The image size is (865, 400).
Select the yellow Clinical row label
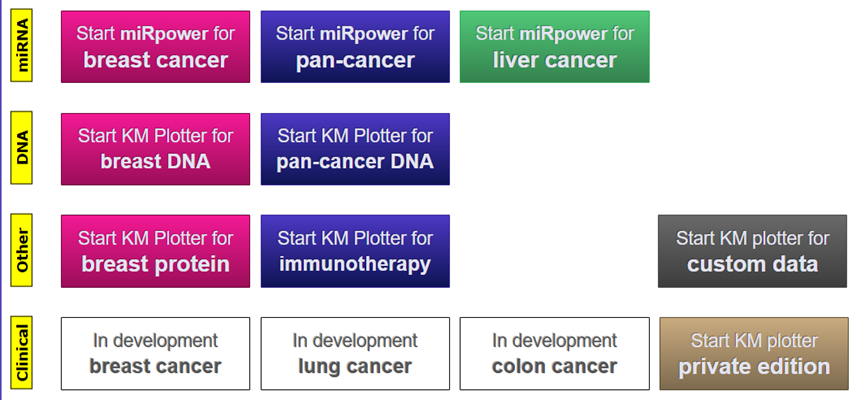click(x=22, y=353)
